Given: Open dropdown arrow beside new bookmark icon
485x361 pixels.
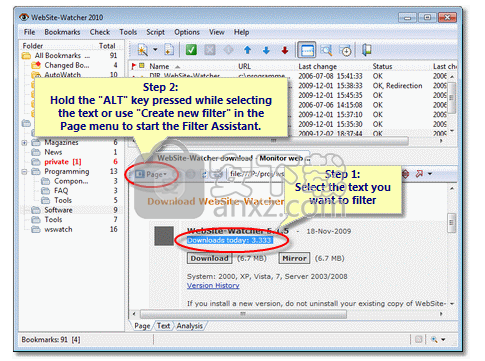Looking at the screenshot, I should coord(155,50).
